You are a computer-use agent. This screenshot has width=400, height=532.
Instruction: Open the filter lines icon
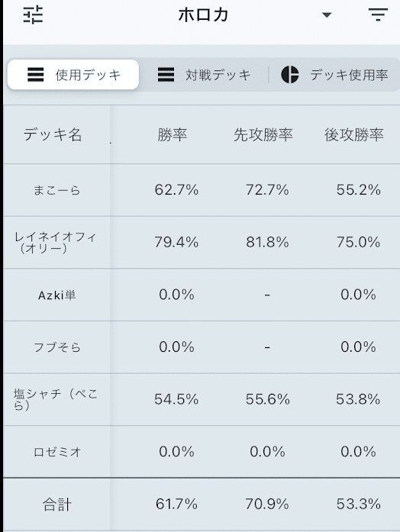tap(378, 15)
